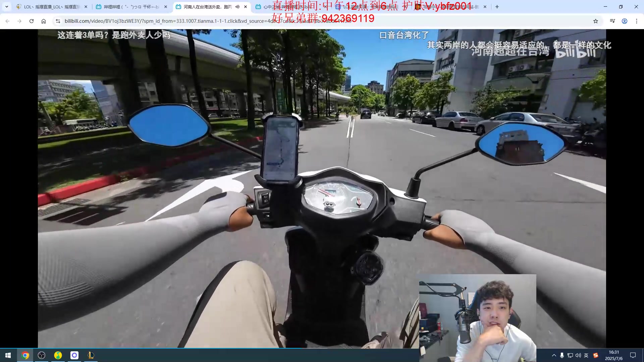
Task: Go back to the previous page
Action: point(7,21)
